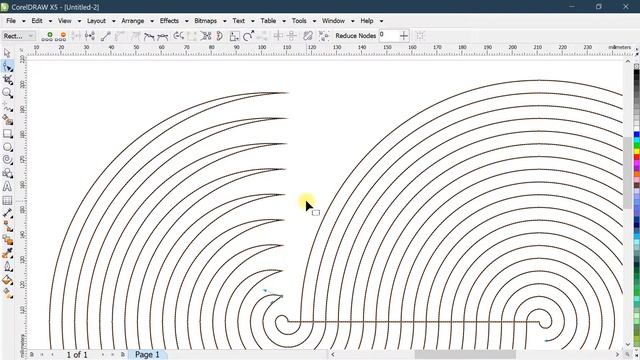Viewport: 640px width, 360px height.
Task: Open the File menu
Action: [x=11, y=21]
